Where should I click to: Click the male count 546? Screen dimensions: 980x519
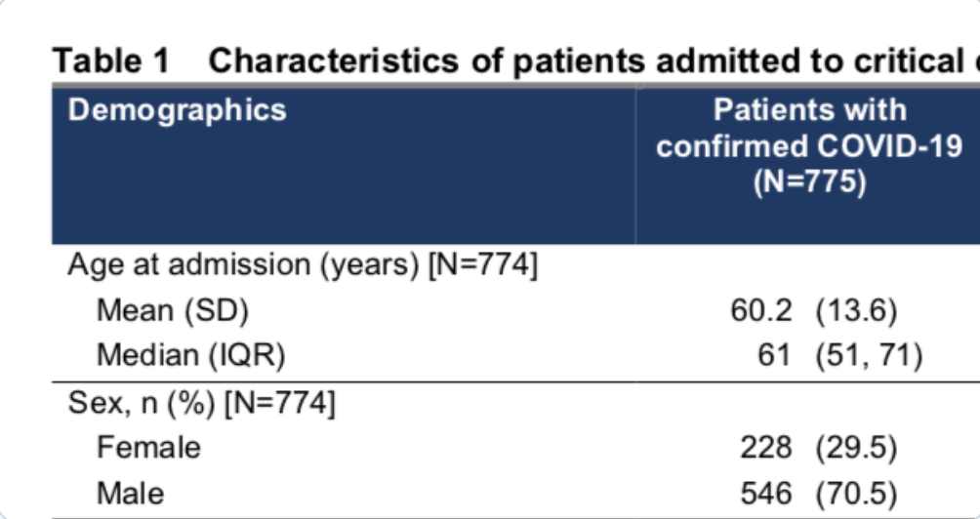(x=765, y=493)
